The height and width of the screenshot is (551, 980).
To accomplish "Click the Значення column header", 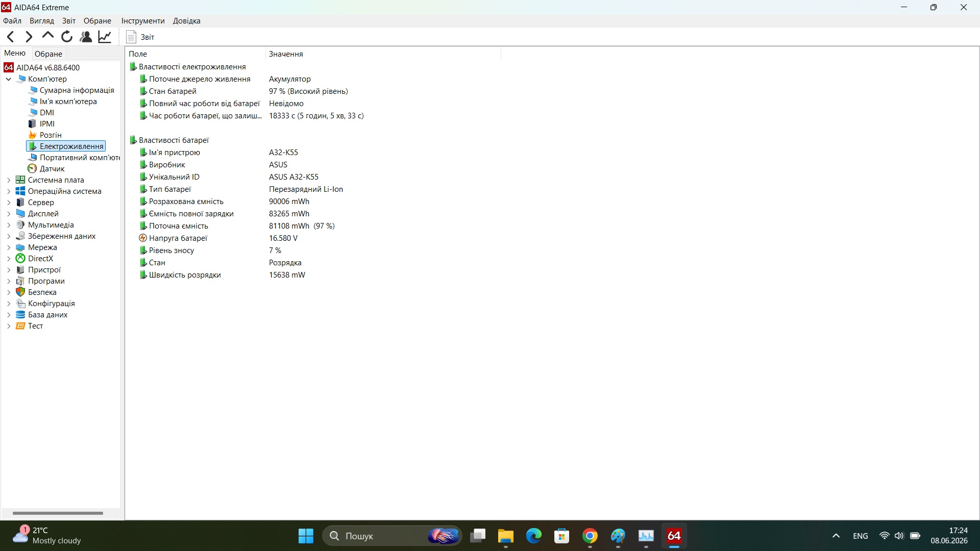I will [x=383, y=54].
